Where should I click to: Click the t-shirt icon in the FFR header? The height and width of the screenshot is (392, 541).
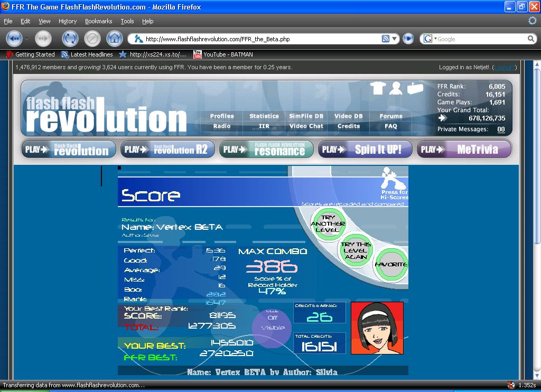[378, 88]
